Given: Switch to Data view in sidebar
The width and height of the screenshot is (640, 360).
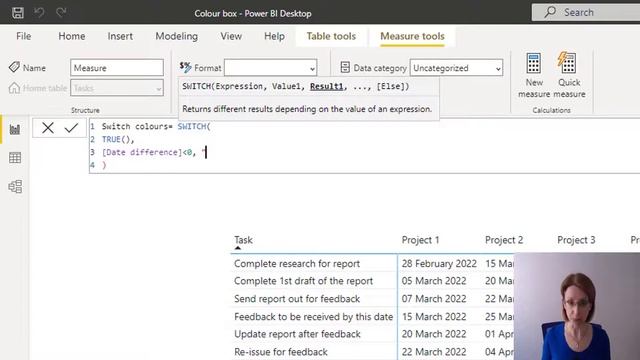Looking at the screenshot, I should pyautogui.click(x=15, y=158).
